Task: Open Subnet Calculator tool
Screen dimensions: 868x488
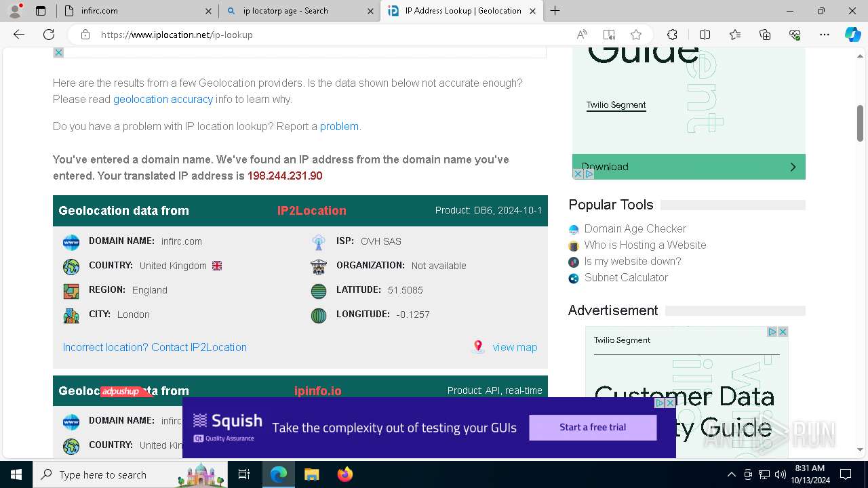Action: [625, 278]
